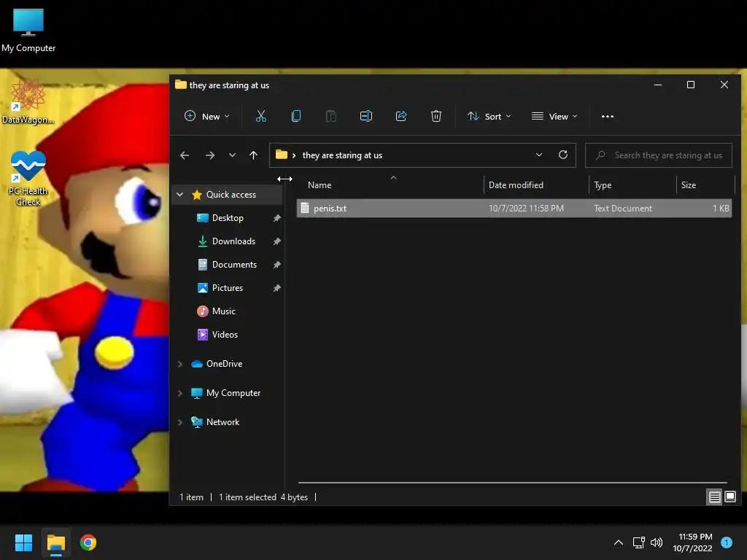Open the volume speaker tray icon
The width and height of the screenshot is (747, 560).
pyautogui.click(x=657, y=542)
